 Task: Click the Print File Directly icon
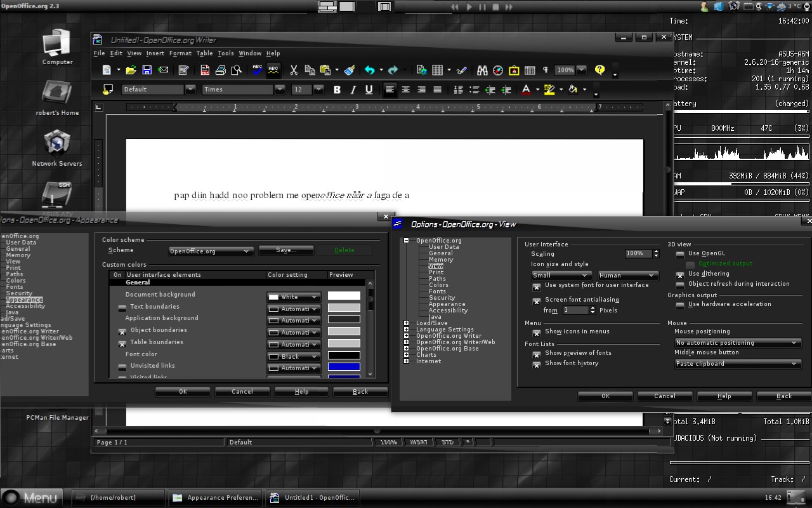pos(221,70)
